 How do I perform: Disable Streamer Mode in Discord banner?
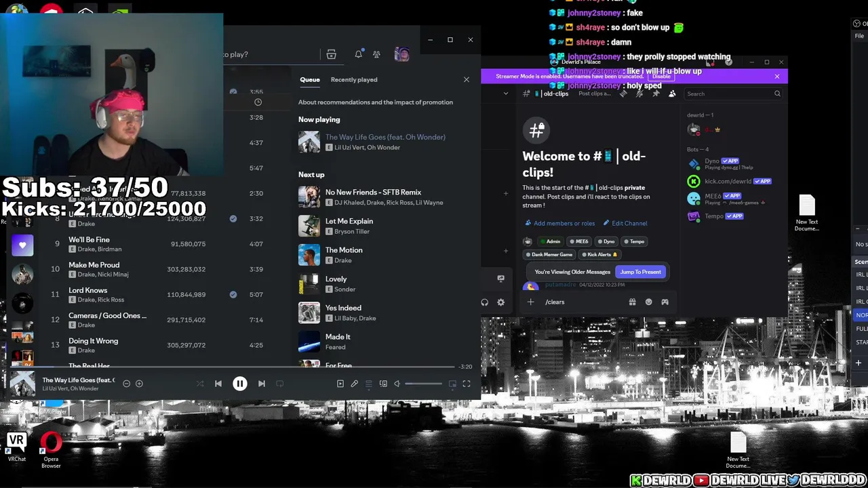click(x=661, y=77)
